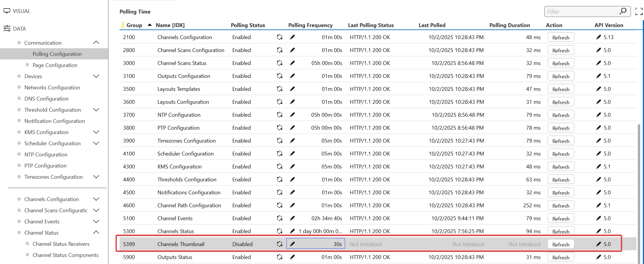Click pencil icon for Channel Events polling frequency
Image resolution: width=644 pixels, height=264 pixels.
click(292, 218)
